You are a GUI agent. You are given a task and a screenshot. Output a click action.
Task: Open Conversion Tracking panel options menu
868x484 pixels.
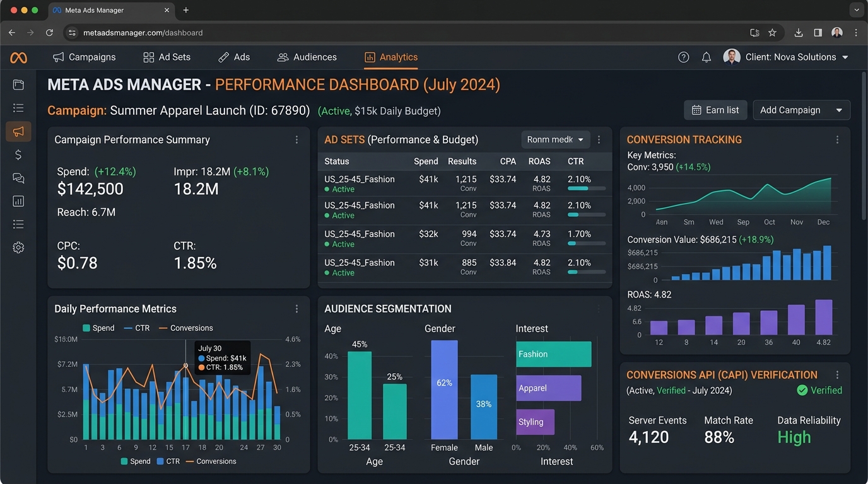pos(837,140)
